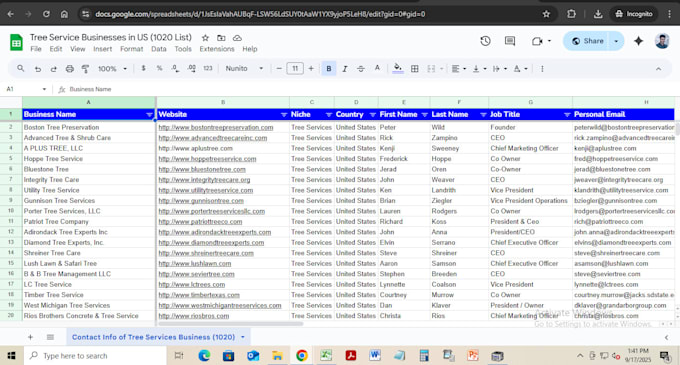
Task: Open the hoppetreeservice.com link
Action: tap(207, 159)
